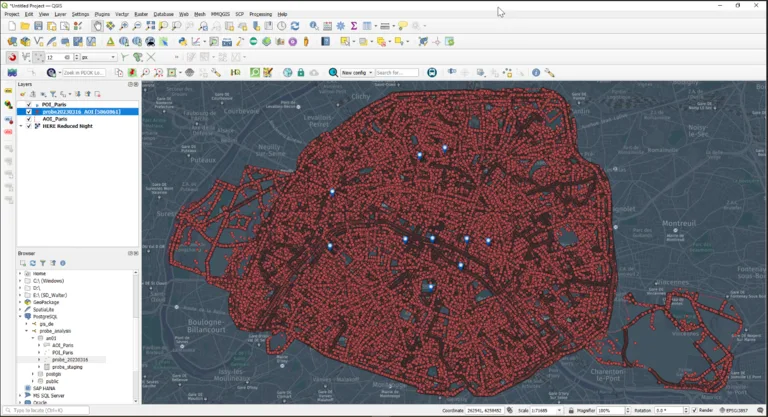The width and height of the screenshot is (768, 417).
Task: Toggle visibility of HERE Reduced Night layer
Action: 29,126
